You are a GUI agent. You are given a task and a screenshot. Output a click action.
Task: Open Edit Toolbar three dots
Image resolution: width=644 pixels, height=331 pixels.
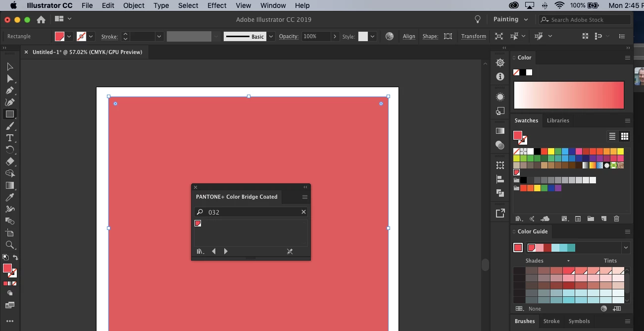pos(9,321)
